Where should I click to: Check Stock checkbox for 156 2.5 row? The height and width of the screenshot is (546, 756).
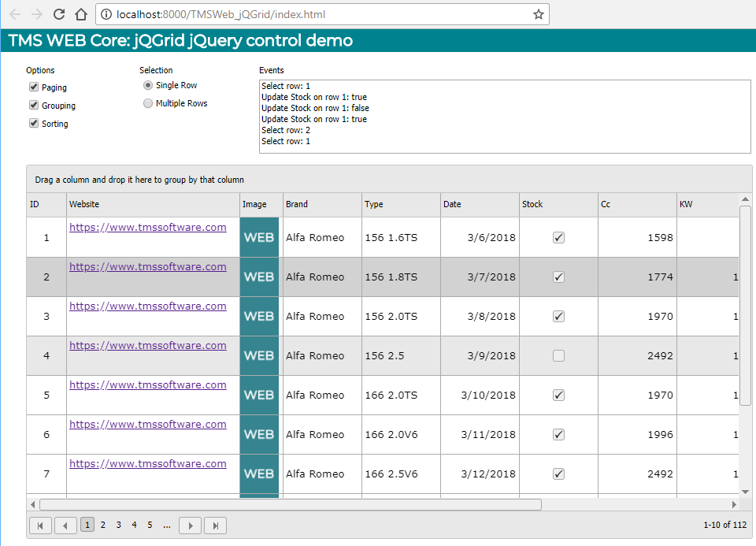point(558,355)
